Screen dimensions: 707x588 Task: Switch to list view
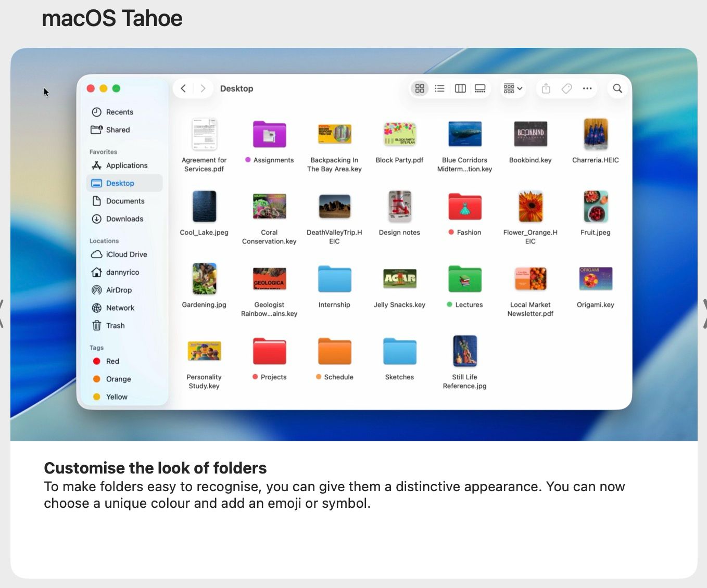[439, 88]
